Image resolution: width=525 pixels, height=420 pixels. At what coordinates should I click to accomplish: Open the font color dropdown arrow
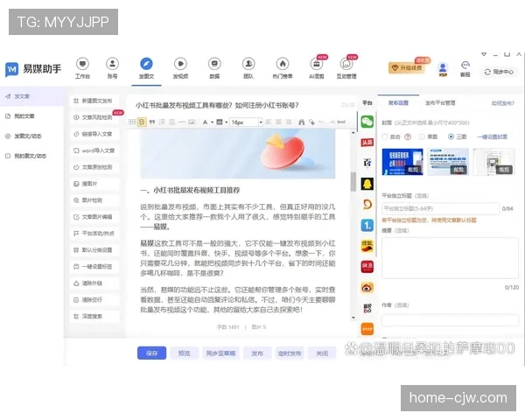click(x=212, y=122)
